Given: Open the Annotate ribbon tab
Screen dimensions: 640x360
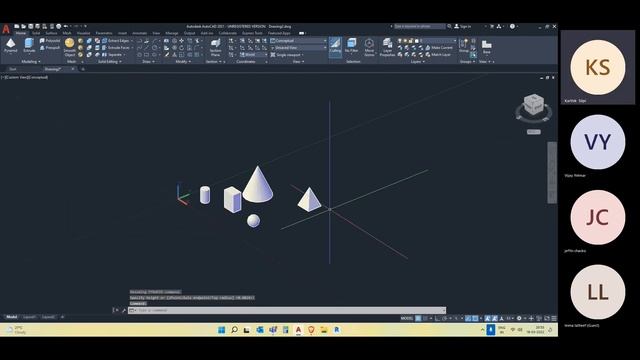Looking at the screenshot, I should click(140, 33).
